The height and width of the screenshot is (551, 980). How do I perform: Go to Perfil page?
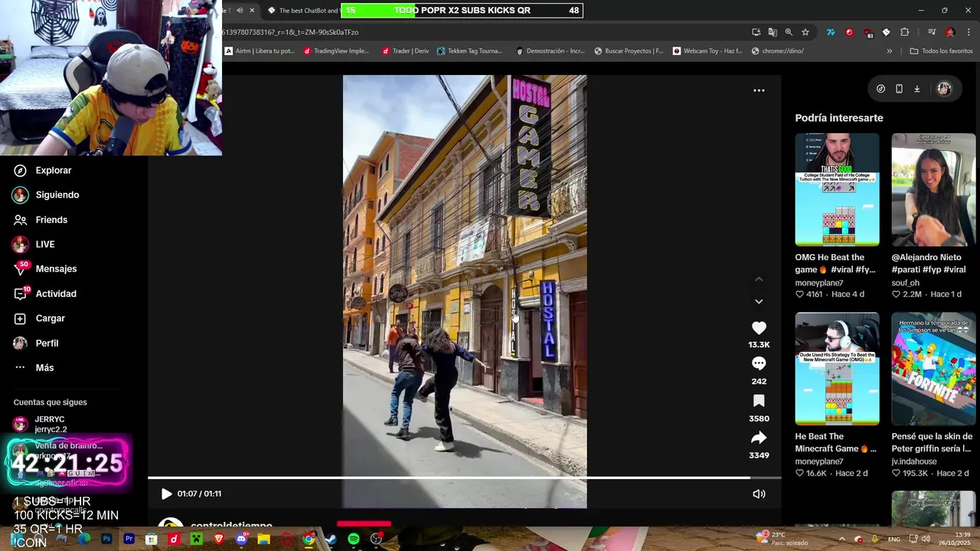36,343
